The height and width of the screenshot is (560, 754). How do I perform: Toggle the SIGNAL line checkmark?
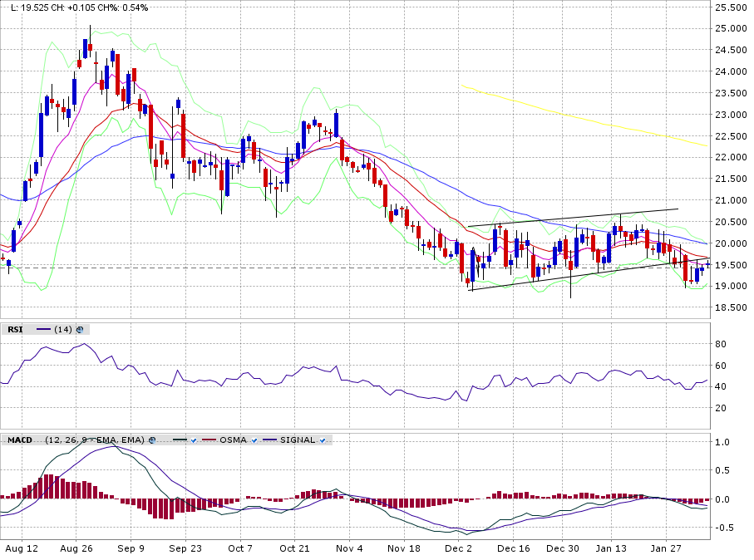(x=322, y=440)
